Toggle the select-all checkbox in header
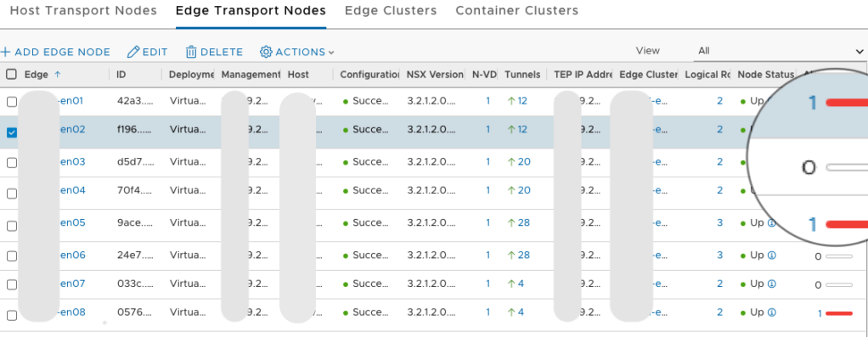This screenshot has width=868, height=337. tap(12, 75)
